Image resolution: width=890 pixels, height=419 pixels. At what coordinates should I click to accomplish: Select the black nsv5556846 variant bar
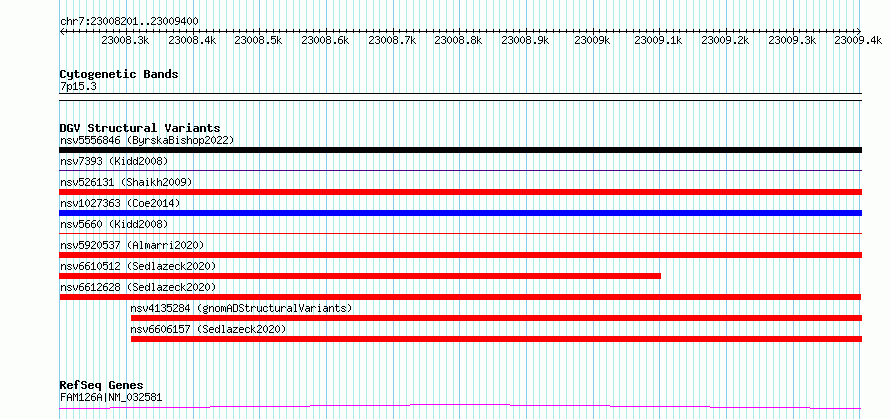pyautogui.click(x=460, y=150)
